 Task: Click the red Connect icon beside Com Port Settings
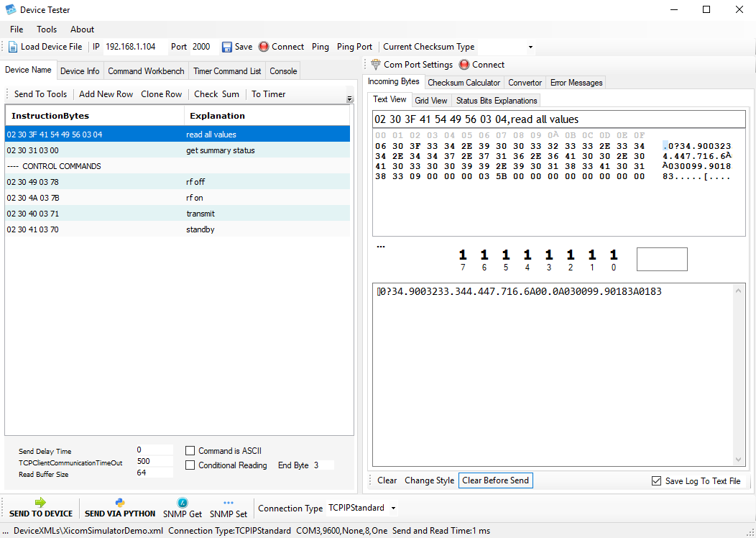[x=464, y=65]
